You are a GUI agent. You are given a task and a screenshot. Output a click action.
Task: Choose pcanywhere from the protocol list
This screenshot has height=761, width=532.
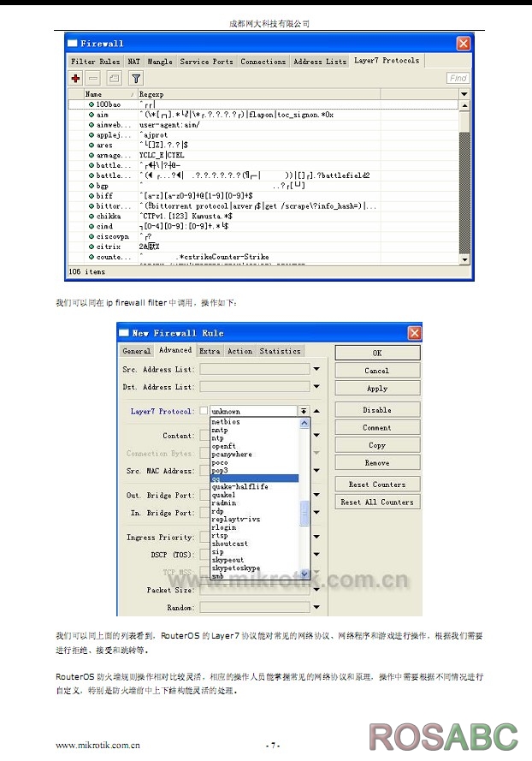(255, 455)
